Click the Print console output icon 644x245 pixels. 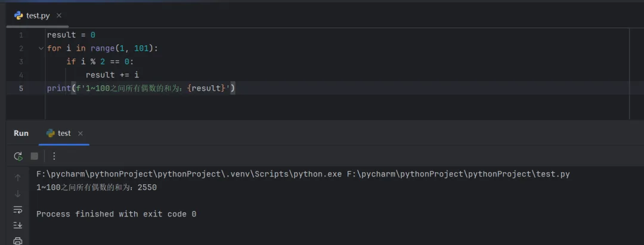tap(18, 240)
